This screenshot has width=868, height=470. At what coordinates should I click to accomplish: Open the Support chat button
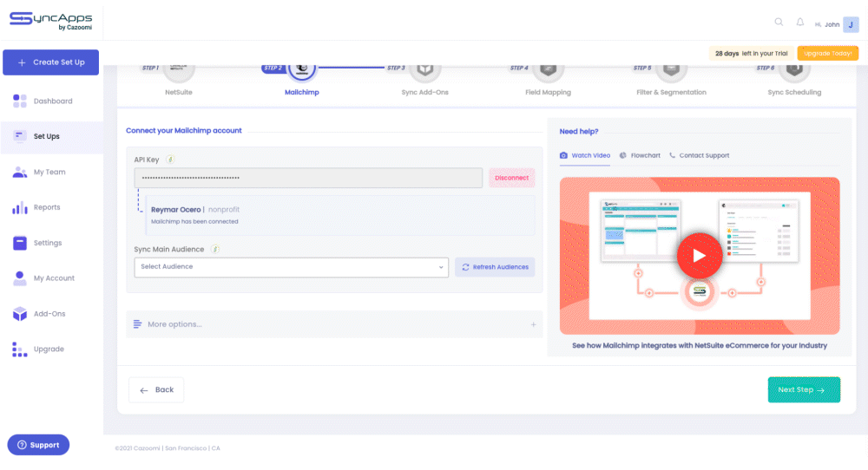(x=38, y=445)
